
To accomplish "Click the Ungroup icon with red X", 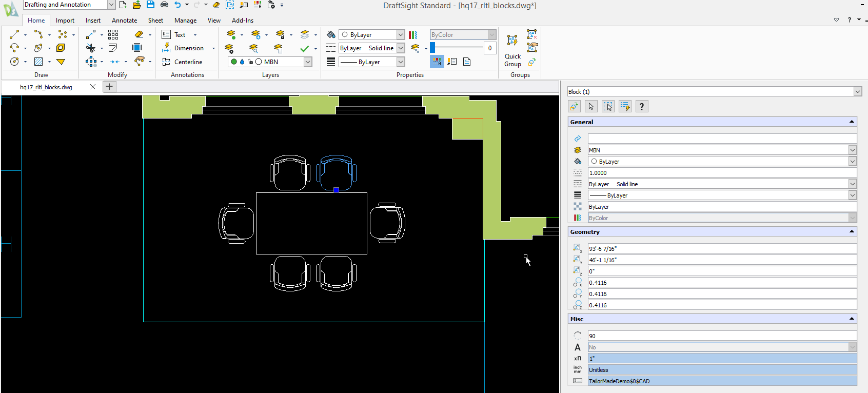I will [x=532, y=34].
